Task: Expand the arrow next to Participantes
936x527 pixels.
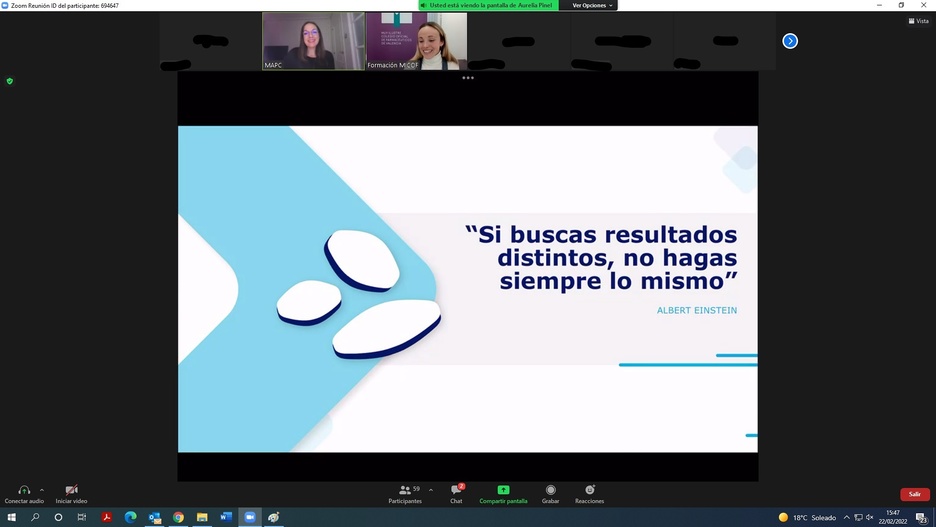Action: tap(431, 490)
